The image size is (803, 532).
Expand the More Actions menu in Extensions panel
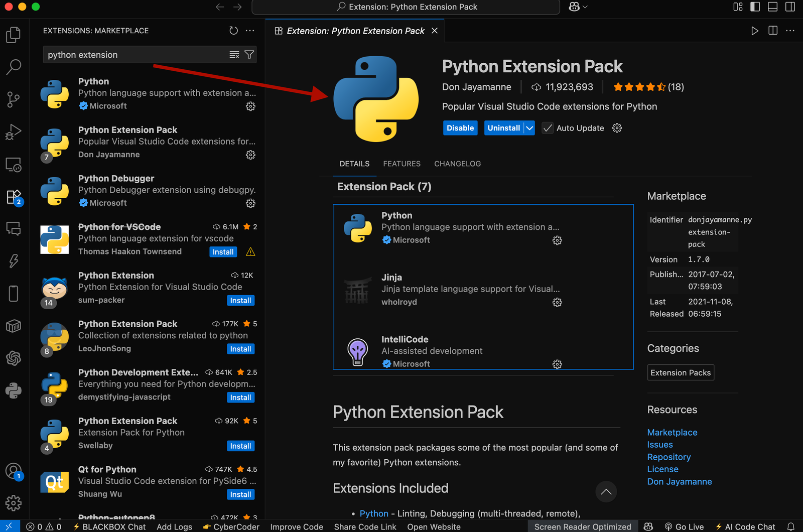[250, 31]
